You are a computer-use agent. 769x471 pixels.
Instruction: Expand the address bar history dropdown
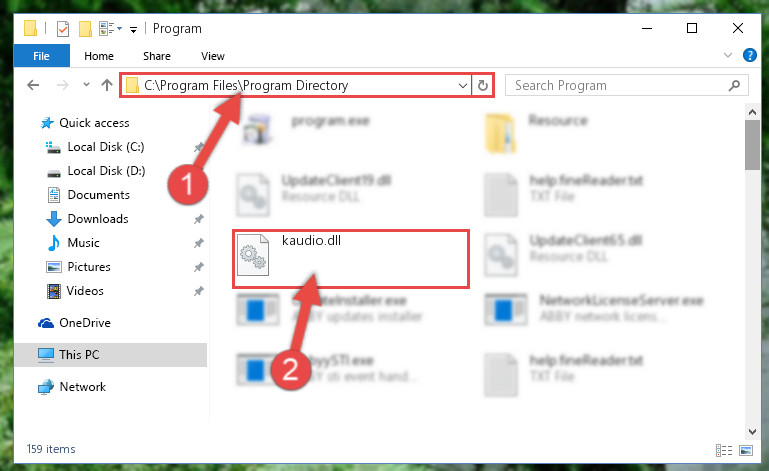tap(462, 85)
